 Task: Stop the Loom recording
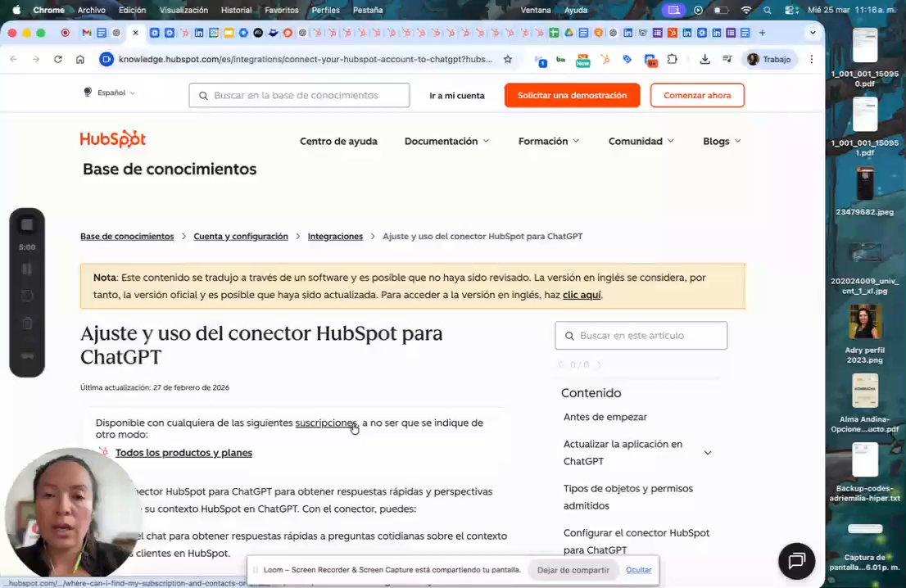point(27,224)
